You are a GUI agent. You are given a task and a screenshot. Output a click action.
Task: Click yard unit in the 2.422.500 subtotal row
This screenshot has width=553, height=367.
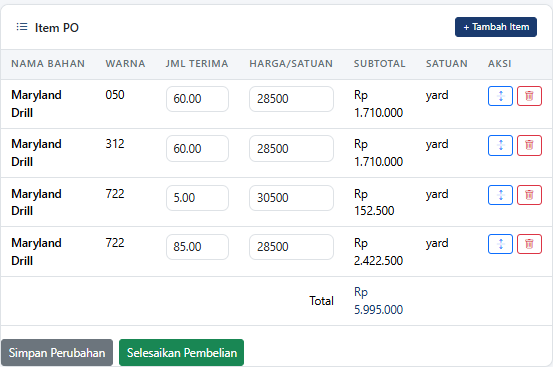(437, 243)
